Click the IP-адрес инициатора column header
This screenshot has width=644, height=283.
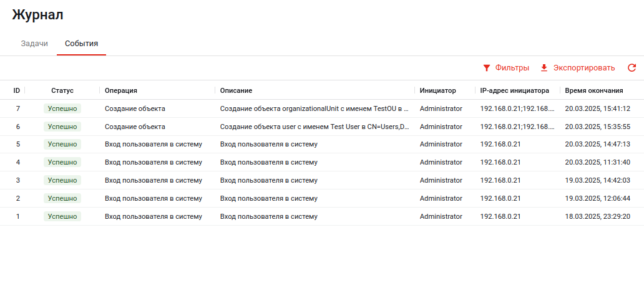514,90
